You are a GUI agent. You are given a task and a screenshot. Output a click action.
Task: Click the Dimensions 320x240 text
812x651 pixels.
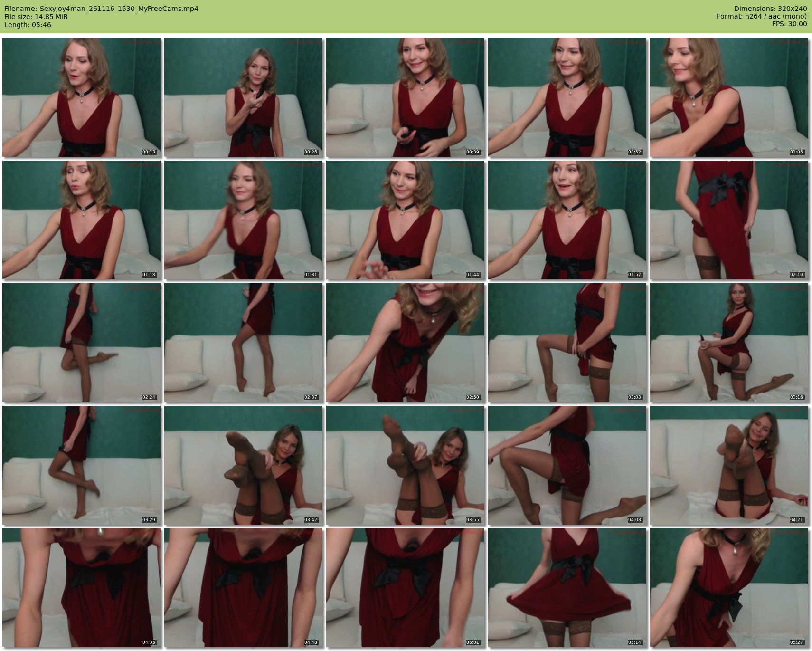click(x=770, y=9)
